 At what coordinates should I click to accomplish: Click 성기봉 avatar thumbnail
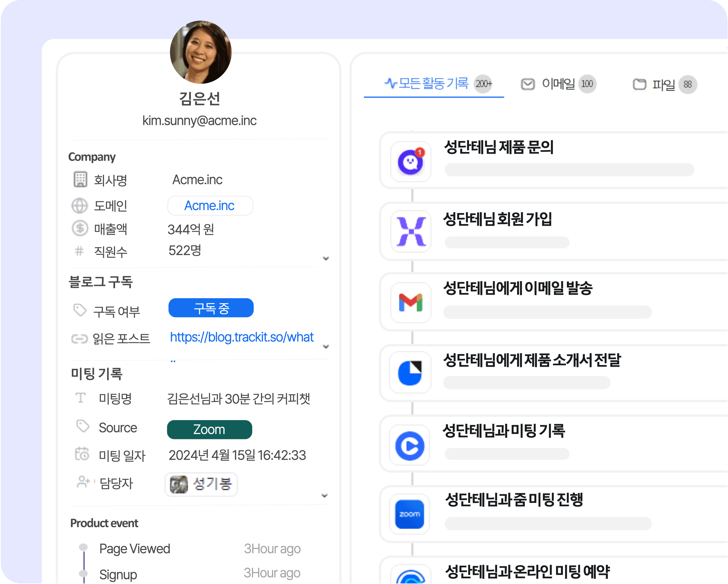(179, 485)
